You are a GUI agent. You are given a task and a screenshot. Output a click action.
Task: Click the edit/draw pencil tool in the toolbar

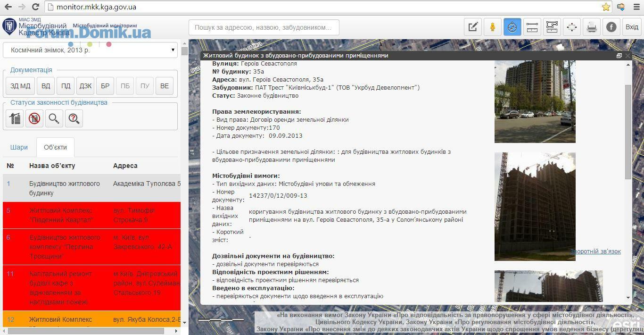pyautogui.click(x=473, y=27)
